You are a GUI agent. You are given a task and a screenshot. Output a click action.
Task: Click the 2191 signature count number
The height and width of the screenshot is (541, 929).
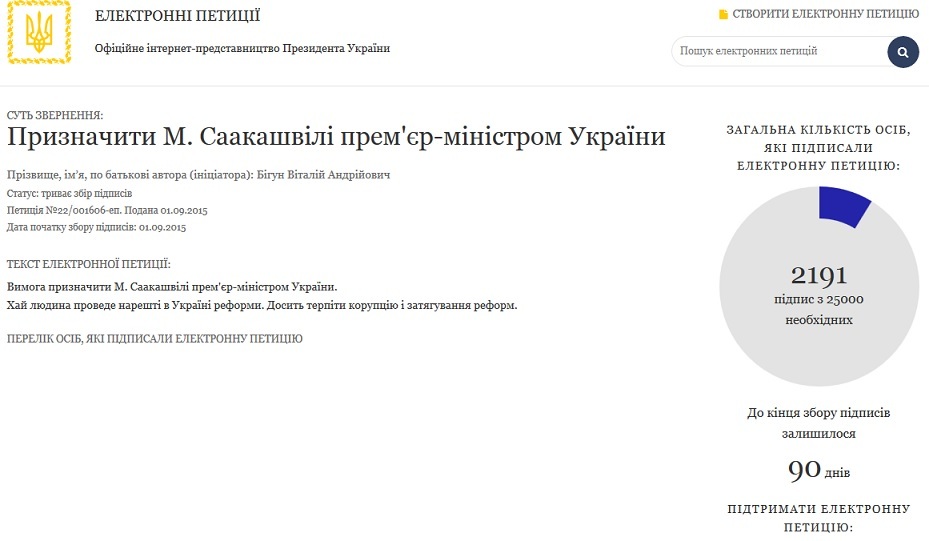tap(819, 276)
